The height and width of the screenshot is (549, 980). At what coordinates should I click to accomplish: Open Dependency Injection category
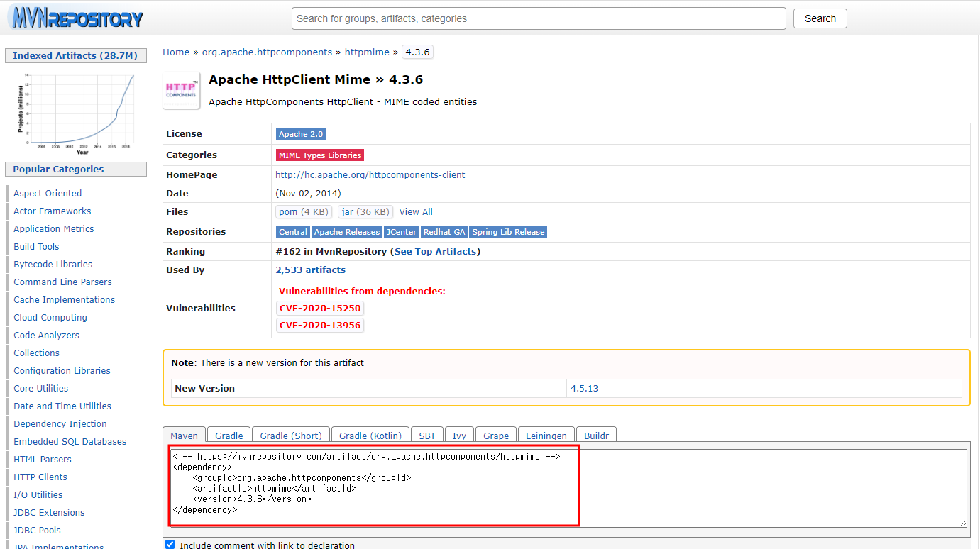[x=60, y=424]
